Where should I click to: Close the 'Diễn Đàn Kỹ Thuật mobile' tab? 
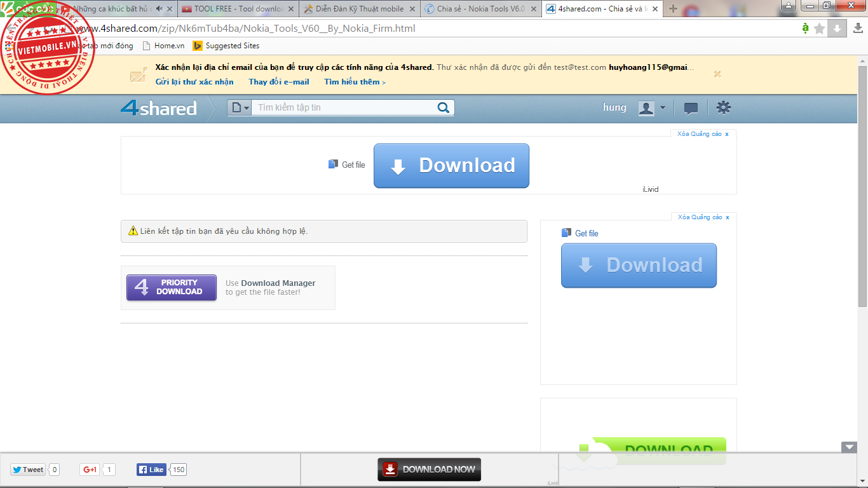pyautogui.click(x=412, y=9)
